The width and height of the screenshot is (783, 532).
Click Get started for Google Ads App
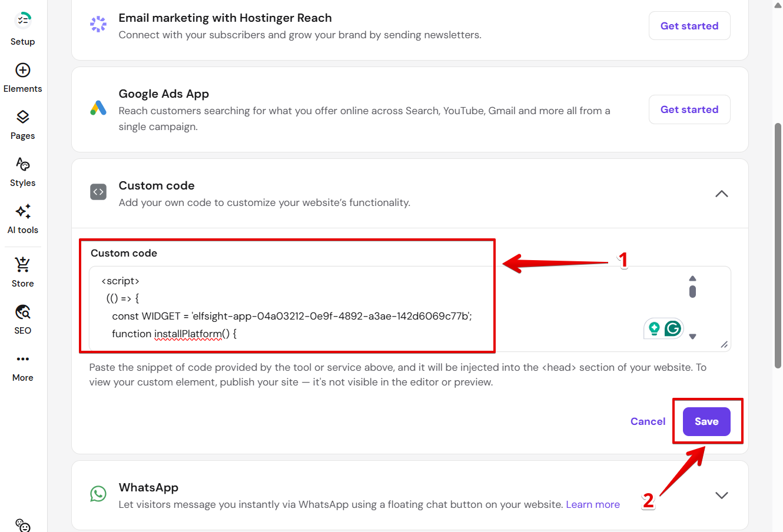click(x=689, y=109)
